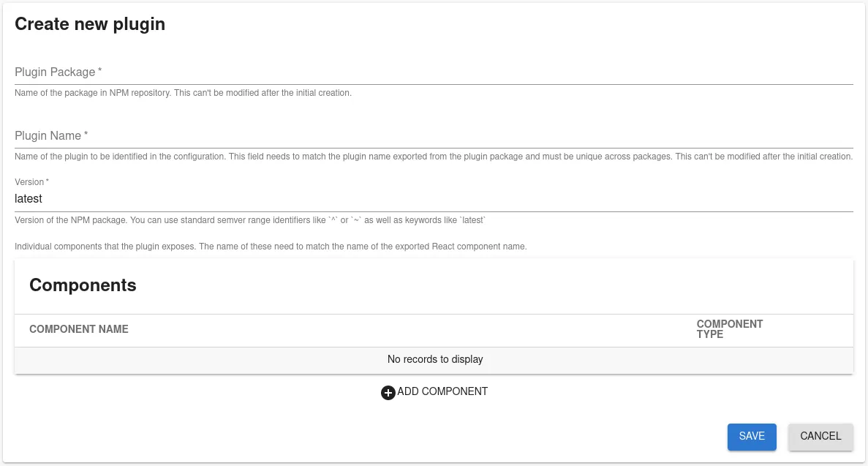
Task: Click the CANCEL button
Action: point(820,436)
